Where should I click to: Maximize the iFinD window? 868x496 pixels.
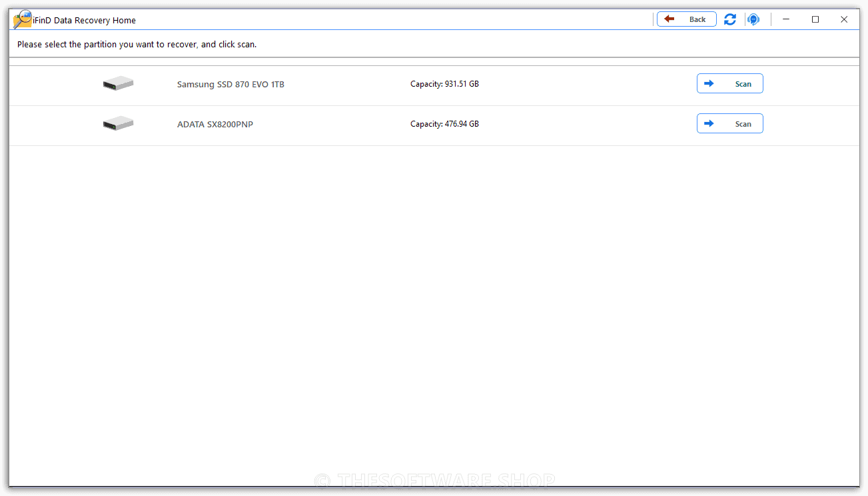[x=815, y=19]
